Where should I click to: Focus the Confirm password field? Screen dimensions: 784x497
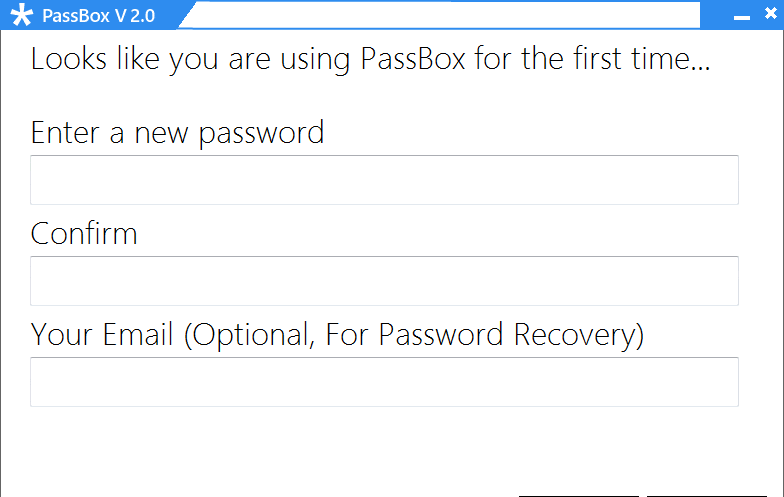tap(384, 281)
